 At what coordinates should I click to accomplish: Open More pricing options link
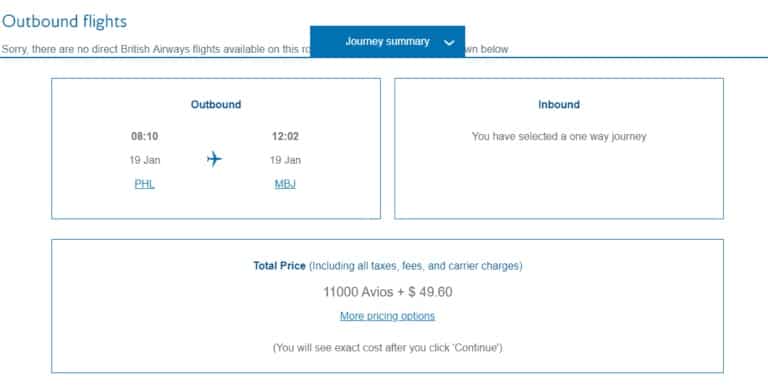click(x=387, y=316)
